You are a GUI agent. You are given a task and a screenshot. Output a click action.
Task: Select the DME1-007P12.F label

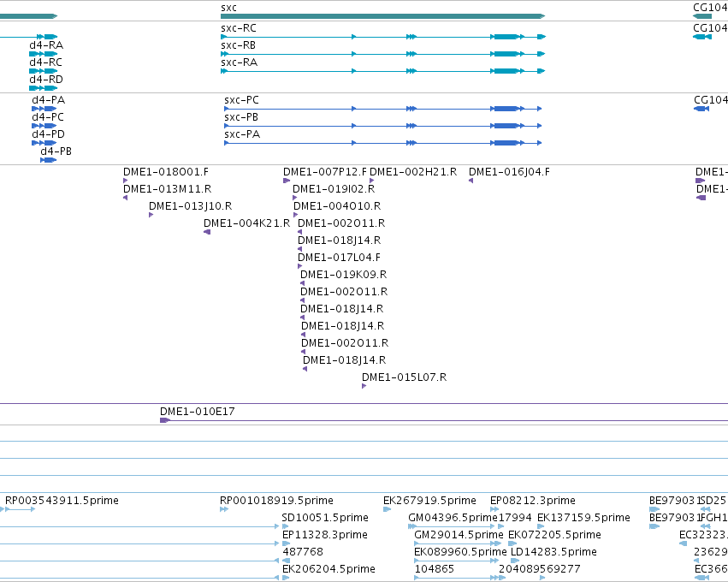click(x=325, y=172)
